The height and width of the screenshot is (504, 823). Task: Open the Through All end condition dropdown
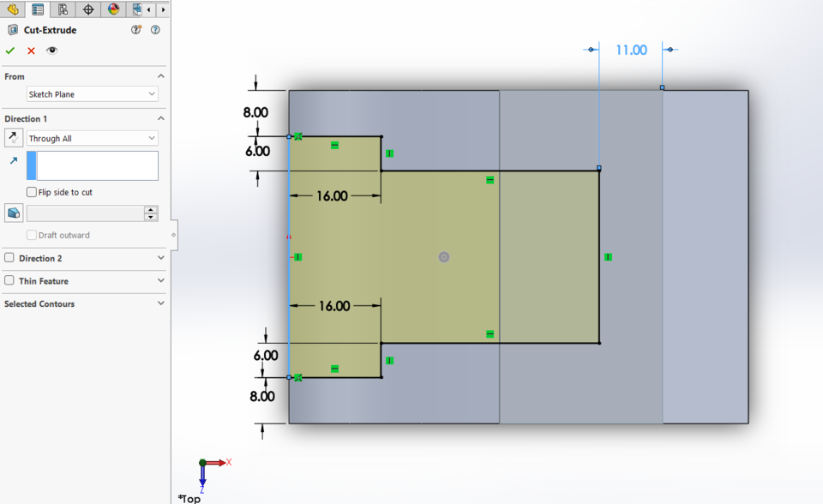coord(151,138)
